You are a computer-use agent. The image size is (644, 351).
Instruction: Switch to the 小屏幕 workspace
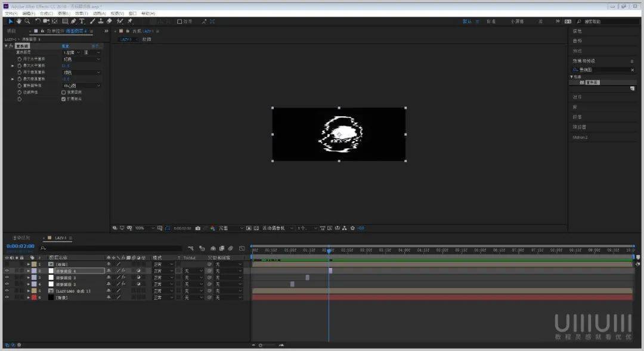(x=517, y=21)
